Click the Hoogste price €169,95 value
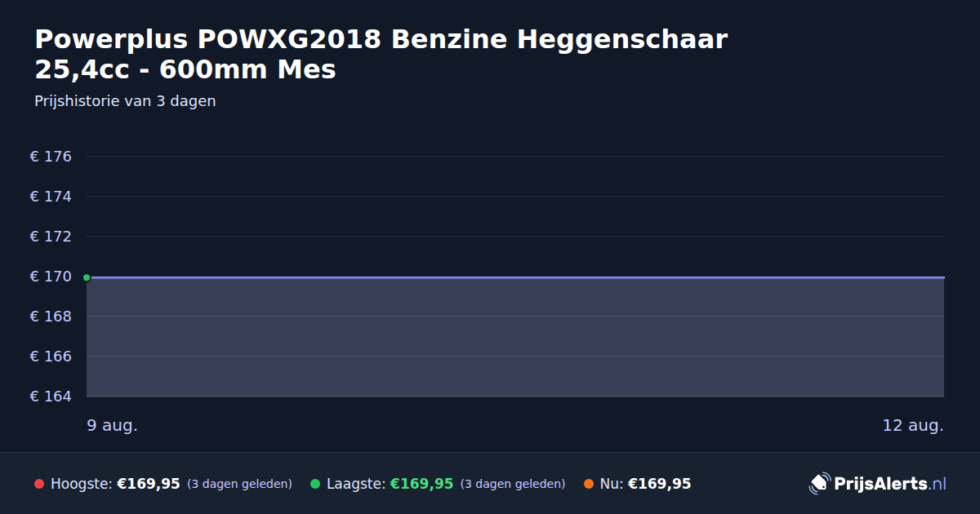 click(x=149, y=484)
